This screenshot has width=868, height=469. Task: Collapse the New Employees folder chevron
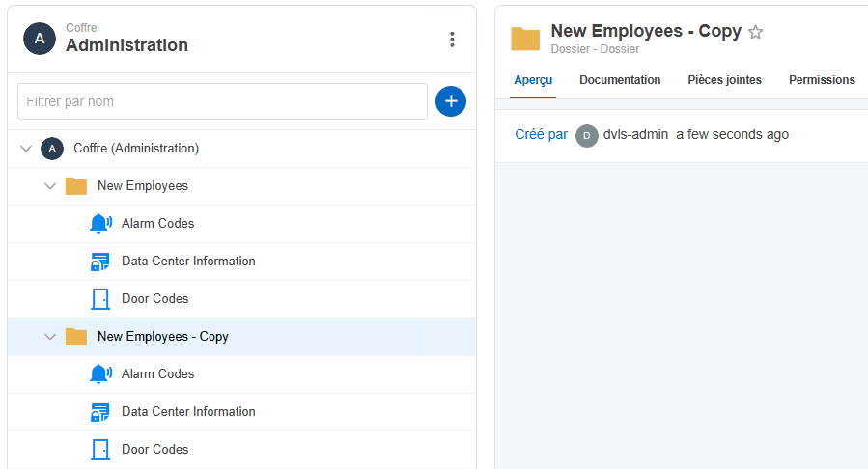point(50,186)
